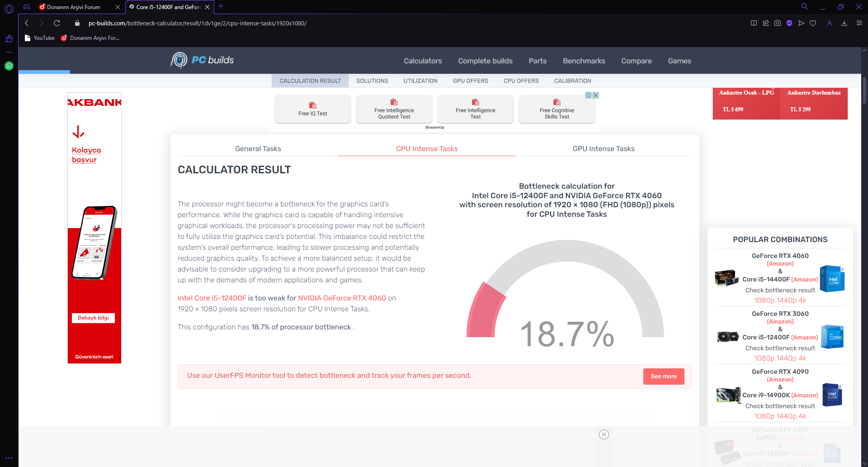Open the Parts nav menu

point(538,61)
